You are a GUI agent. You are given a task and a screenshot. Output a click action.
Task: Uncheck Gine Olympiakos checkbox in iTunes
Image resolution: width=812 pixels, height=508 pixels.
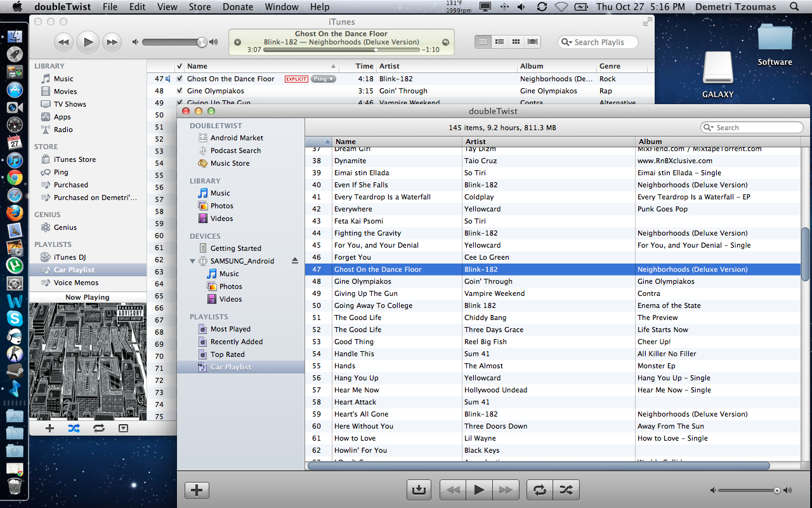[180, 91]
